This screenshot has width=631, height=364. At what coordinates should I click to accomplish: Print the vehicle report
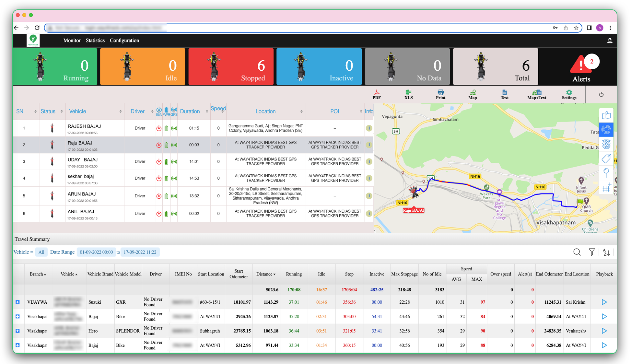pos(440,95)
